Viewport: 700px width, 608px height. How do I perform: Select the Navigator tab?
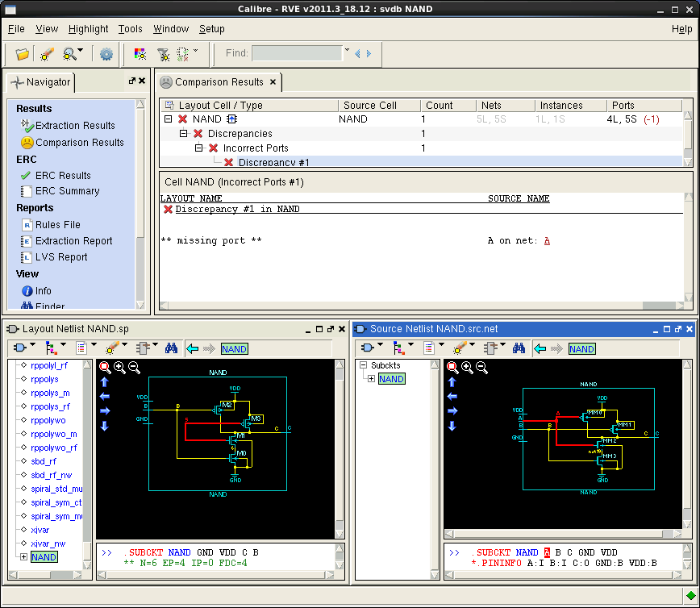(x=41, y=82)
